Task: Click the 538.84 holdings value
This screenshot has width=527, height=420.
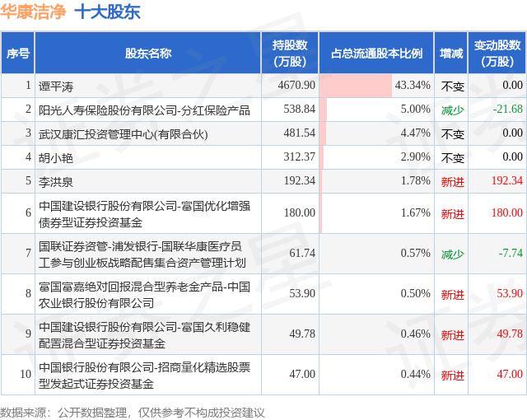Action: click(x=299, y=109)
